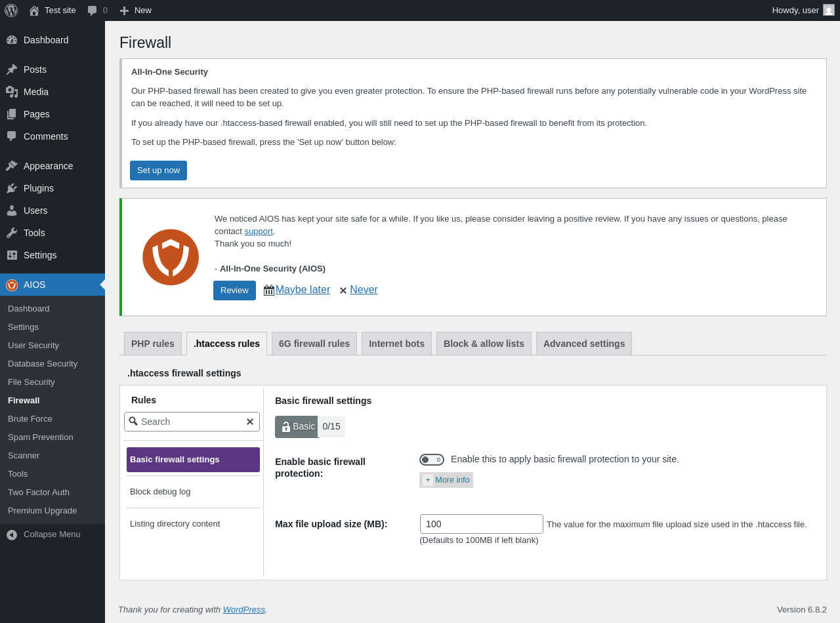Click the X icon beside Never
Image resolution: width=840 pixels, height=623 pixels.
click(x=343, y=291)
